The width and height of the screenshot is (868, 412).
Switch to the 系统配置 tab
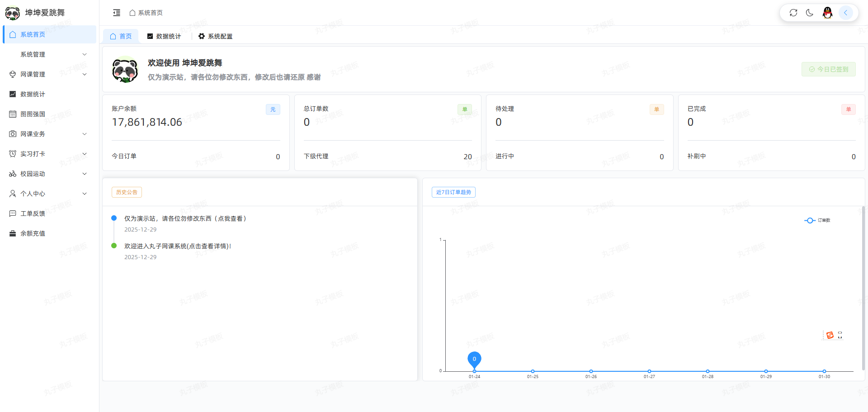[x=216, y=36]
